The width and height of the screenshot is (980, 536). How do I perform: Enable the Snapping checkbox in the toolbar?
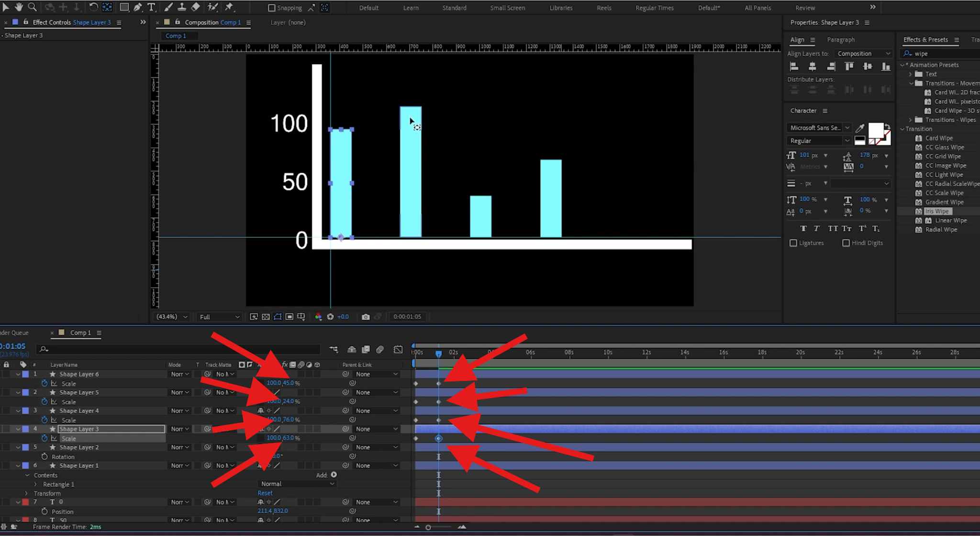click(272, 7)
